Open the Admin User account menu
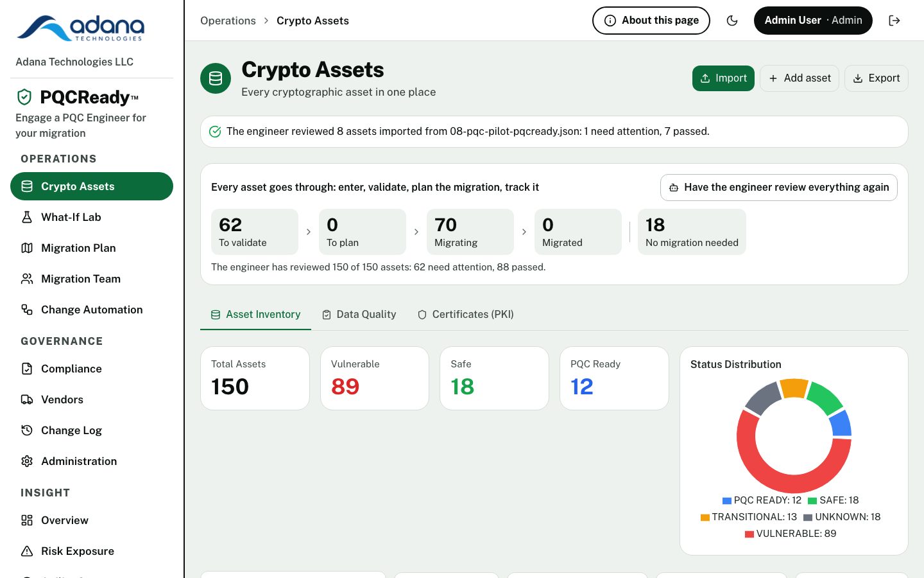 click(x=813, y=21)
